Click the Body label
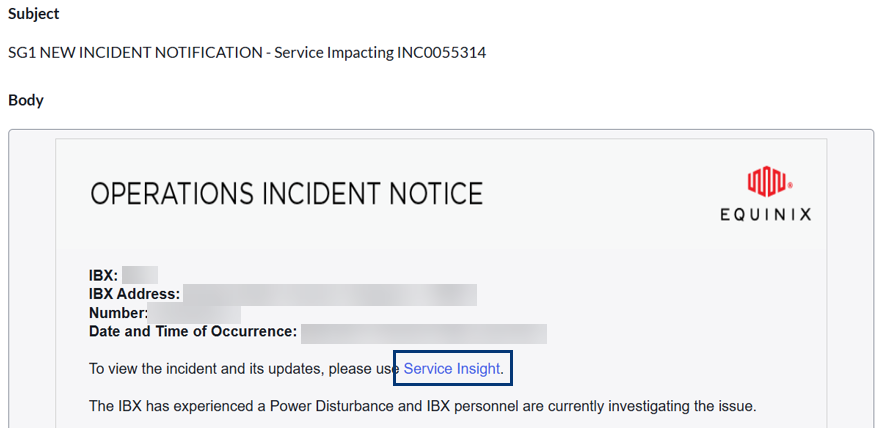This screenshot has width=889, height=444. click(x=26, y=100)
